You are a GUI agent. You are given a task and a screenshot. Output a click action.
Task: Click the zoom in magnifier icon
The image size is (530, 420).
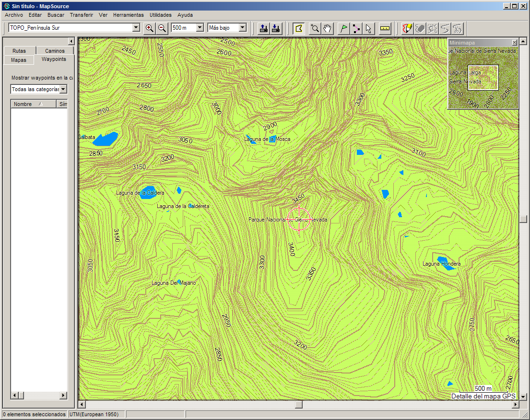click(x=149, y=28)
